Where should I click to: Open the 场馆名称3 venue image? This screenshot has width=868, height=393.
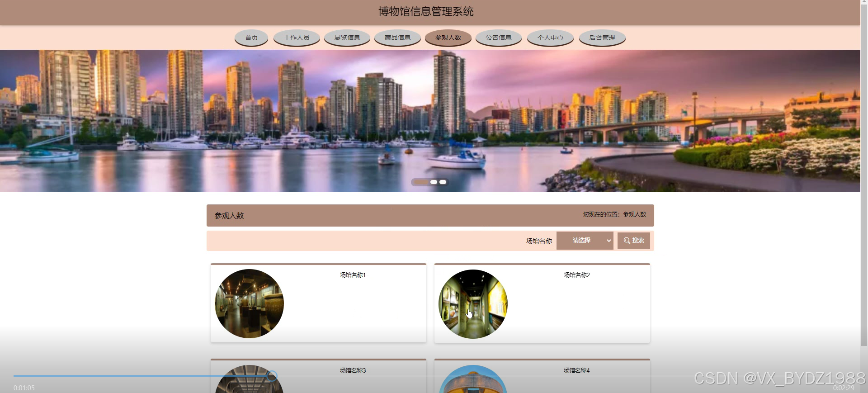[x=249, y=379]
